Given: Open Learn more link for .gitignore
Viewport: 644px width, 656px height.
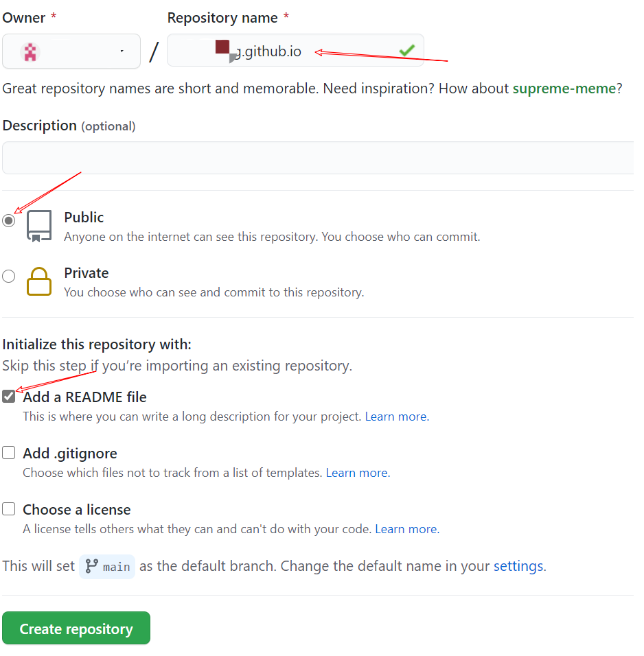Looking at the screenshot, I should (358, 473).
